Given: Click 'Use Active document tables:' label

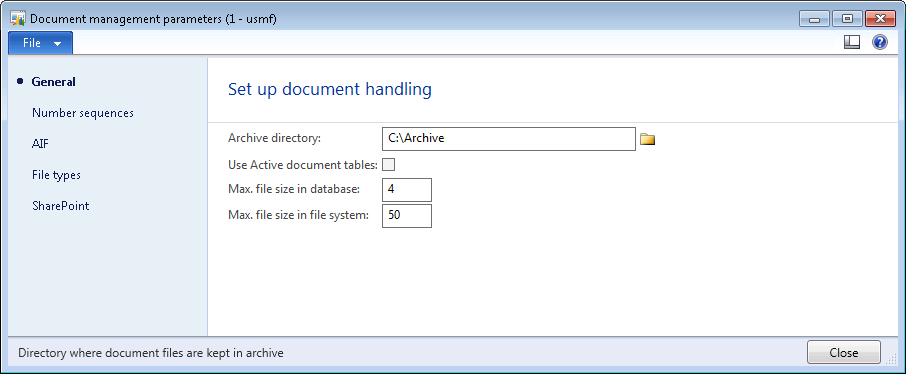Looking at the screenshot, I should coord(303,165).
